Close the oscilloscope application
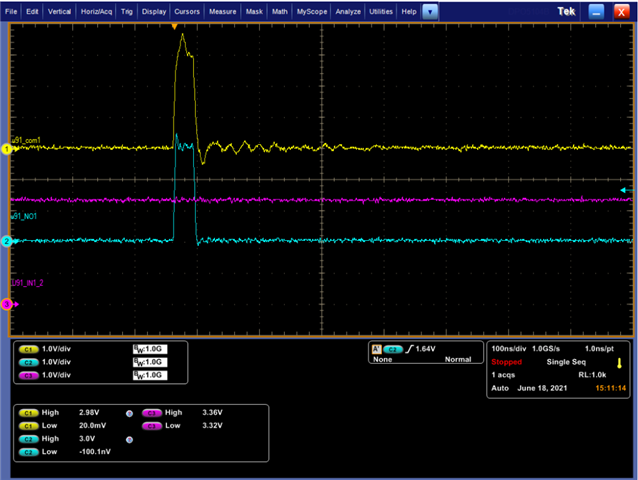 [x=621, y=12]
